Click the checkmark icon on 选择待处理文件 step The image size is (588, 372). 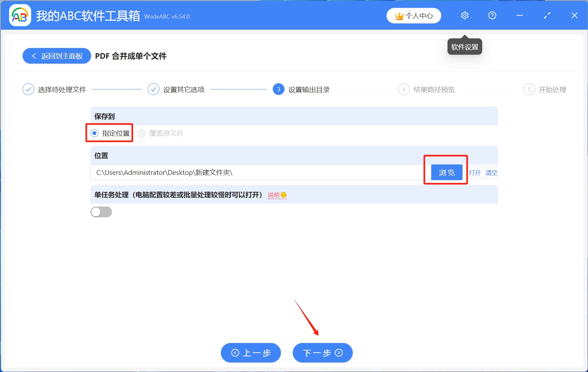pos(29,89)
